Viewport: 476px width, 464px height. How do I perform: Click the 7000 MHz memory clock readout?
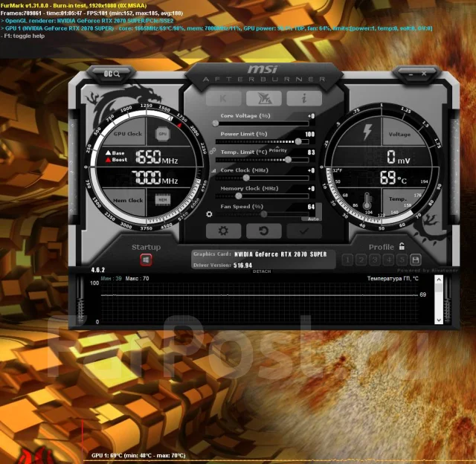[x=155, y=178]
